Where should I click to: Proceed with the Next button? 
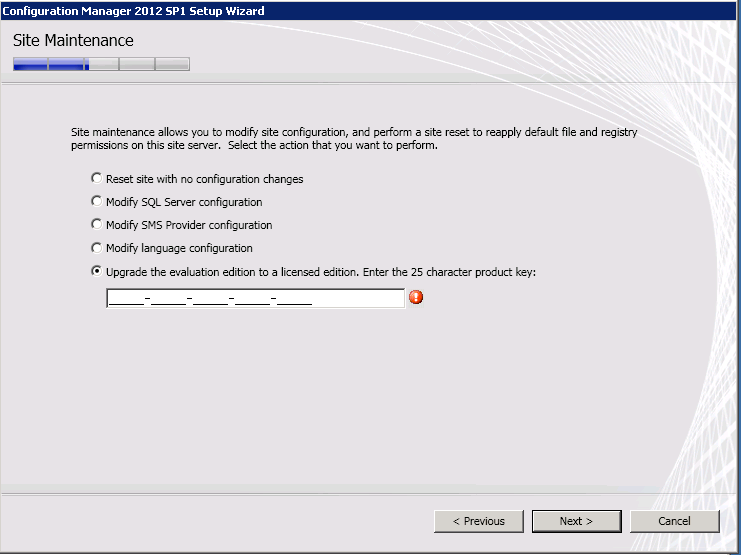(x=577, y=521)
